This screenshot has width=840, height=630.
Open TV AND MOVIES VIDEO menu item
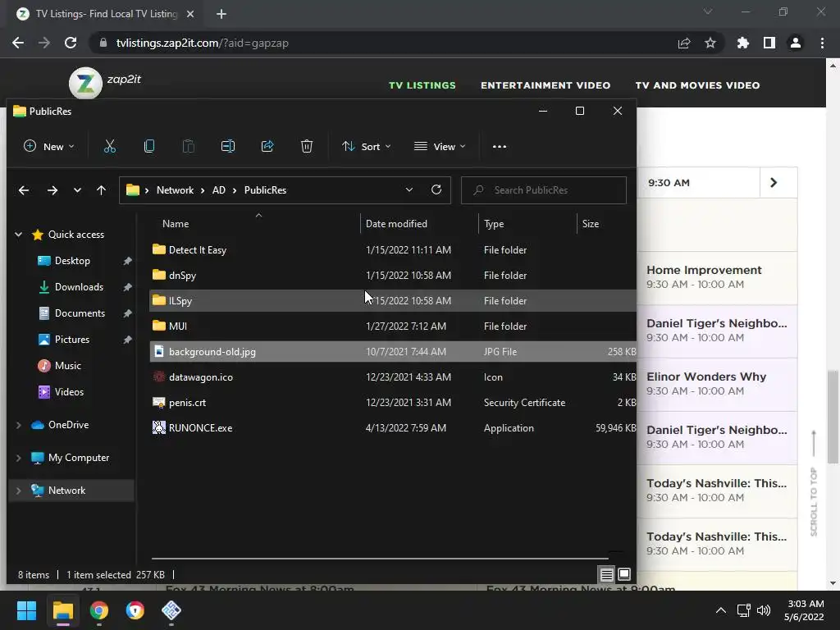(x=697, y=85)
